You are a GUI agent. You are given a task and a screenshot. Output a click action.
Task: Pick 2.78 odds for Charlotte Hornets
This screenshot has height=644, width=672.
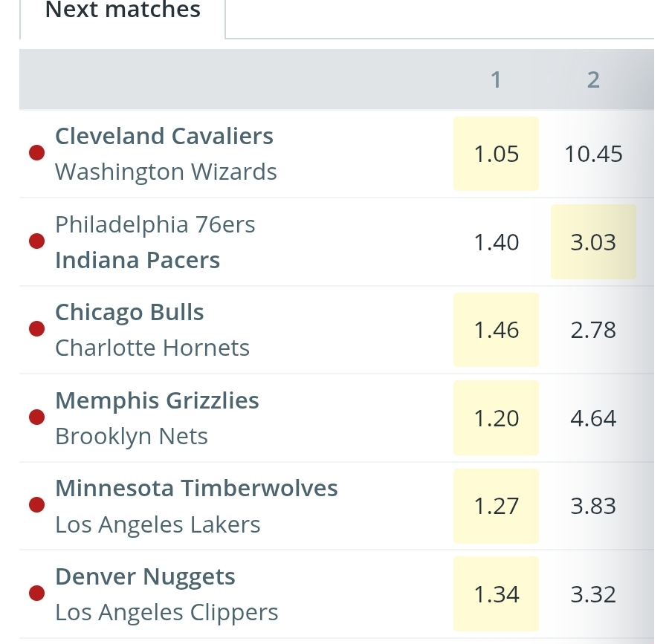[x=593, y=330]
